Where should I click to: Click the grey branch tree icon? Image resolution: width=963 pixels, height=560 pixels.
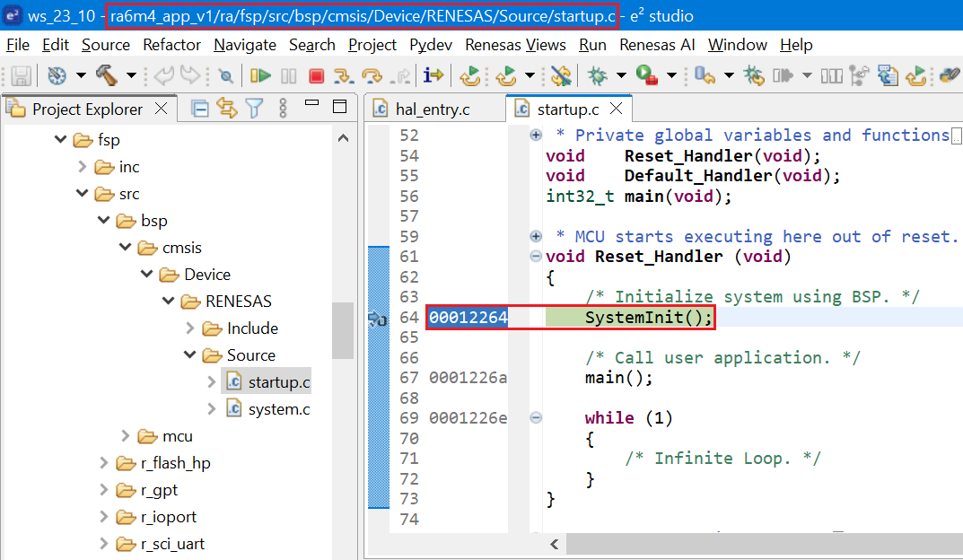pyautogui.click(x=859, y=76)
